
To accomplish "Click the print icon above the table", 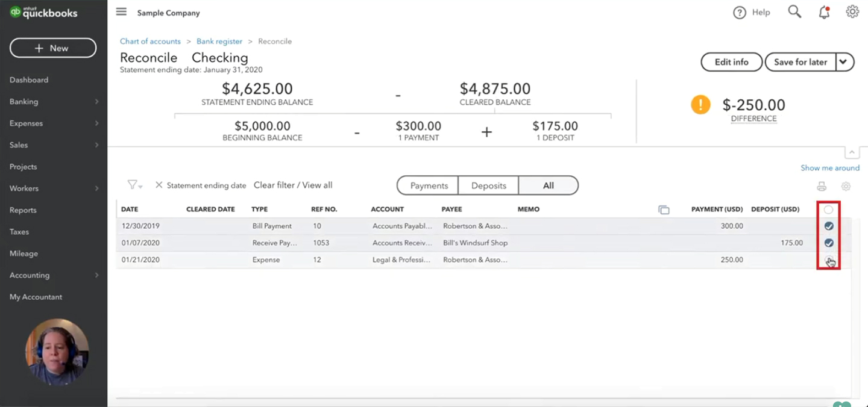I will coord(822,187).
